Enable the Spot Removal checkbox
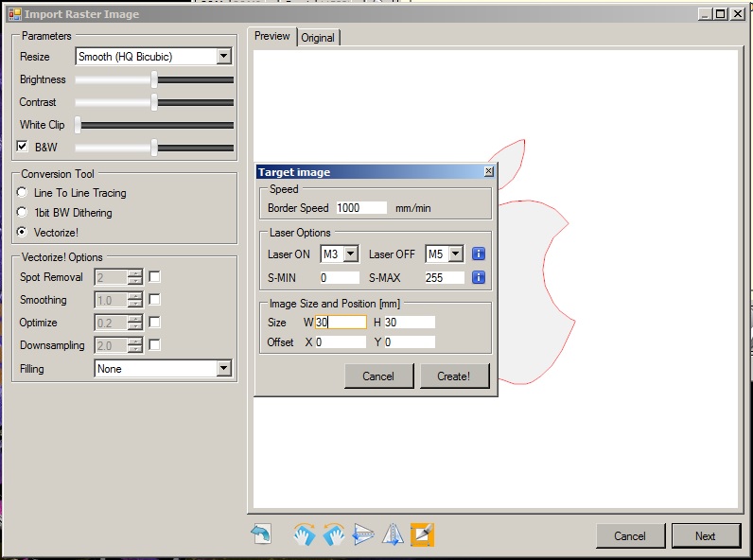Image resolution: width=753 pixels, height=560 pixels. pyautogui.click(x=154, y=277)
